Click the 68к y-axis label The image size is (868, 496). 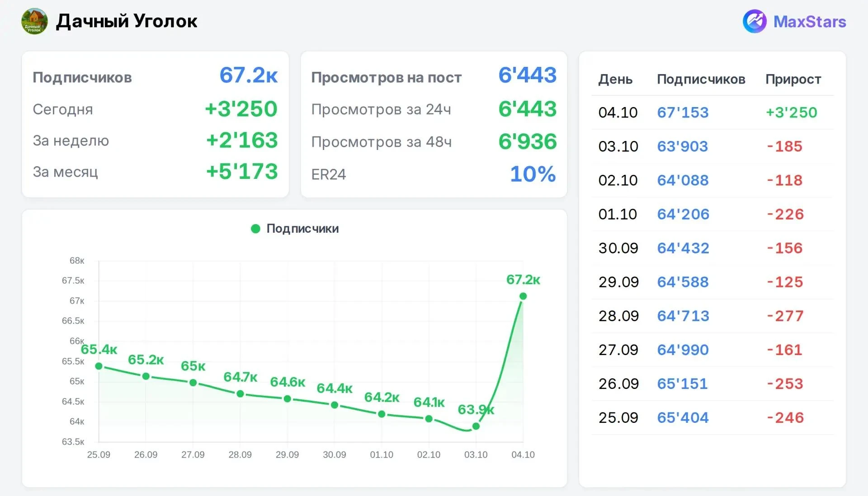(x=77, y=261)
